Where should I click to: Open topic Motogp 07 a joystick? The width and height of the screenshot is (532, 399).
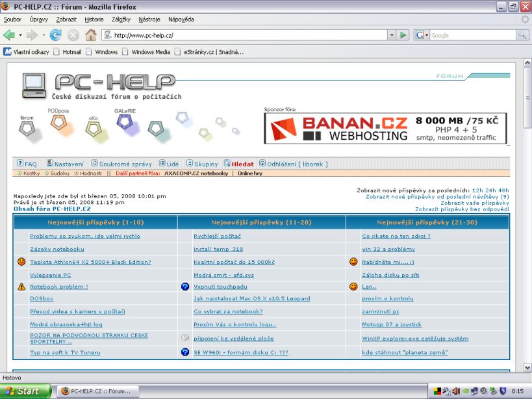click(392, 324)
